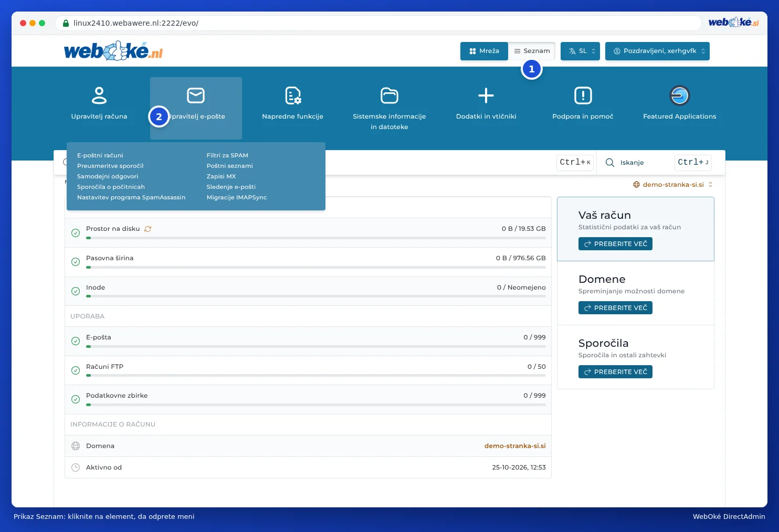Click the refresh icon beside Prostor na disku
The image size is (779, 532).
[148, 229]
